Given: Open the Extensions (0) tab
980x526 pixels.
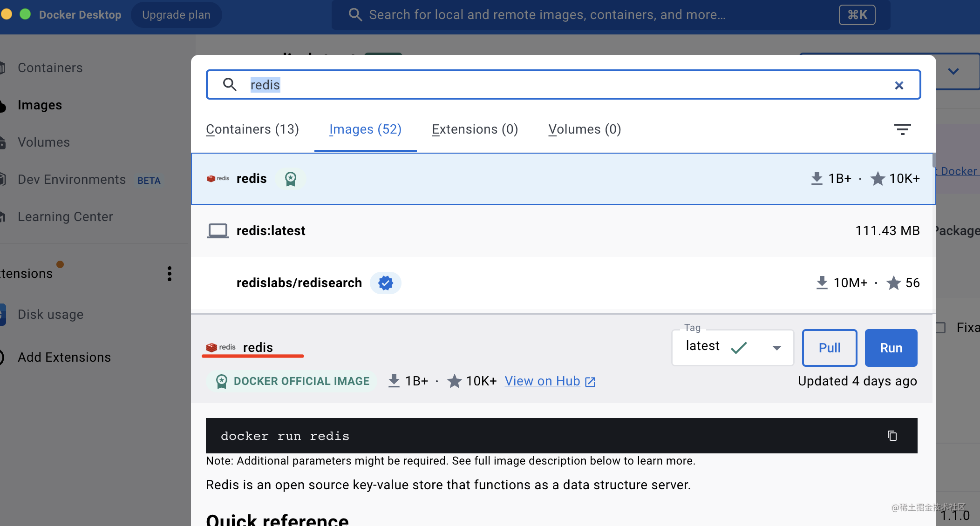Looking at the screenshot, I should 475,129.
